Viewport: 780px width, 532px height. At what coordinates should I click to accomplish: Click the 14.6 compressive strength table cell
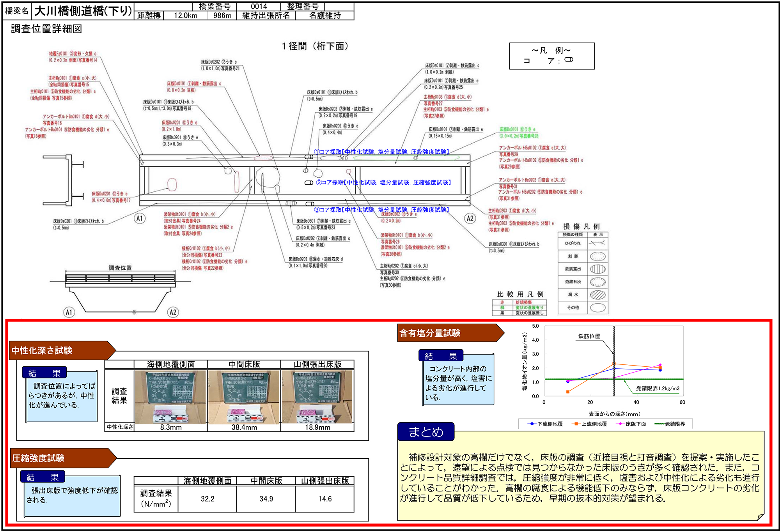(324, 499)
